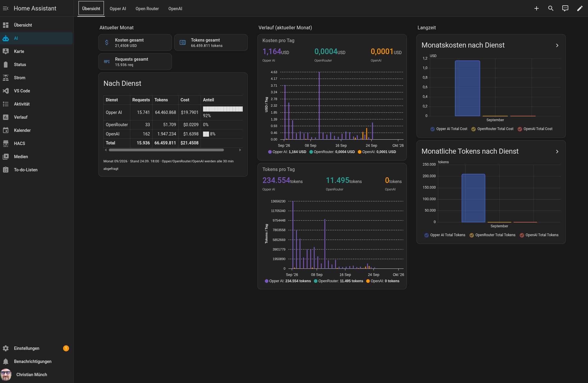This screenshot has width=588, height=383.
Task: Click the HACS store icon
Action: [x=6, y=144]
